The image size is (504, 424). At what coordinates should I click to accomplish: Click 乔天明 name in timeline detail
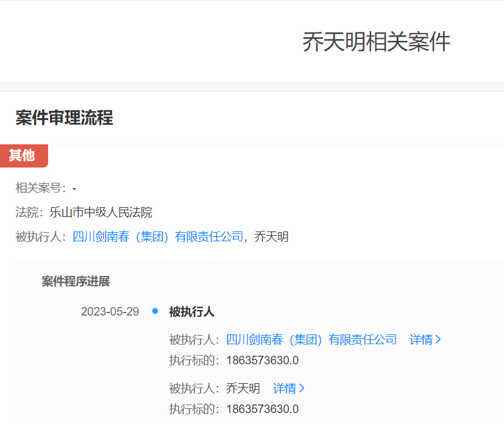pyautogui.click(x=243, y=388)
